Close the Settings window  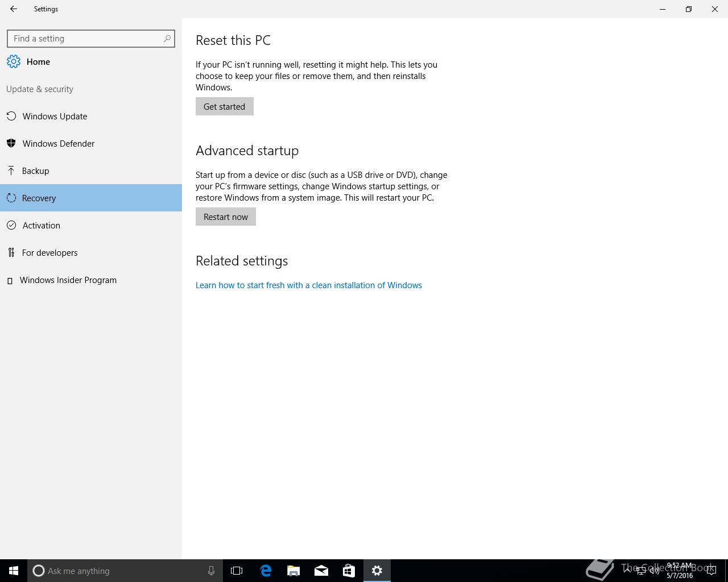[715, 9]
